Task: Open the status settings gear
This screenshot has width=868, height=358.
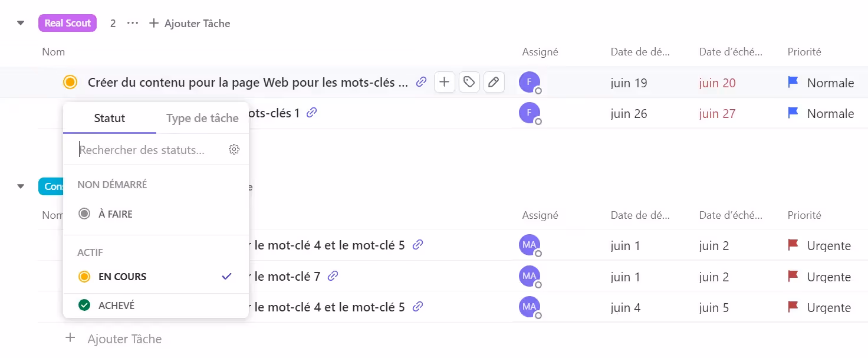Action: (x=234, y=149)
